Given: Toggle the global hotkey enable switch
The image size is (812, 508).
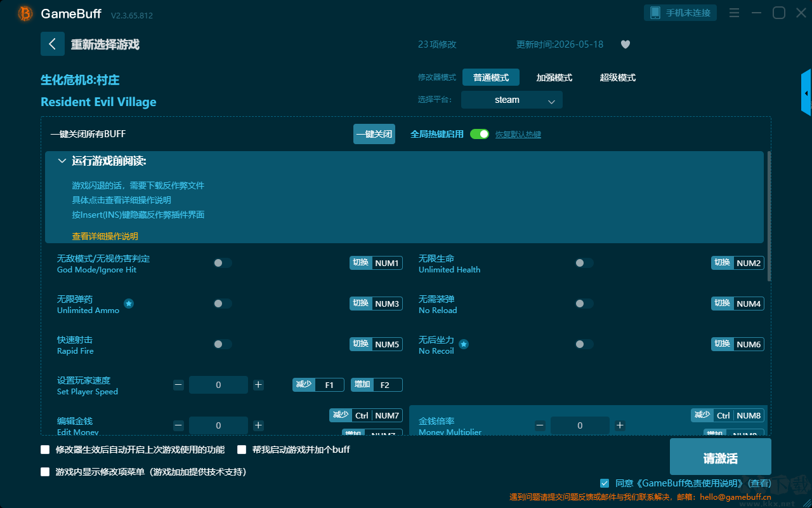Looking at the screenshot, I should click(480, 134).
